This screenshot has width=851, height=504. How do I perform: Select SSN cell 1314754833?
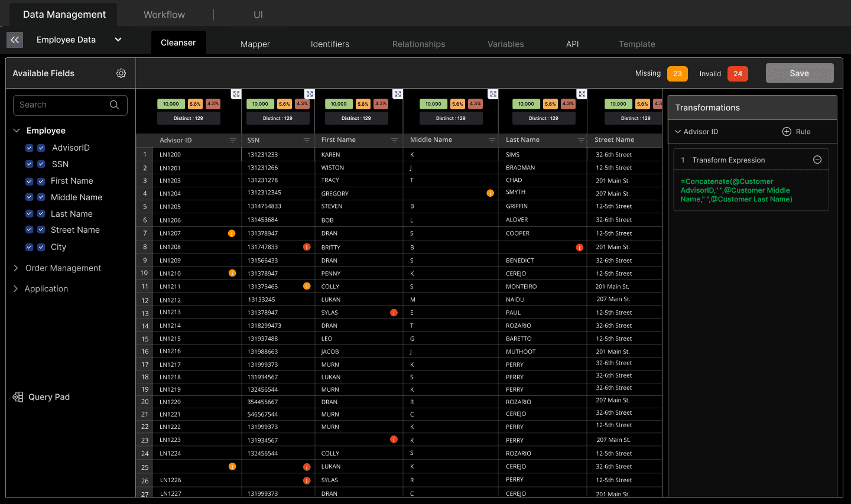pos(278,206)
